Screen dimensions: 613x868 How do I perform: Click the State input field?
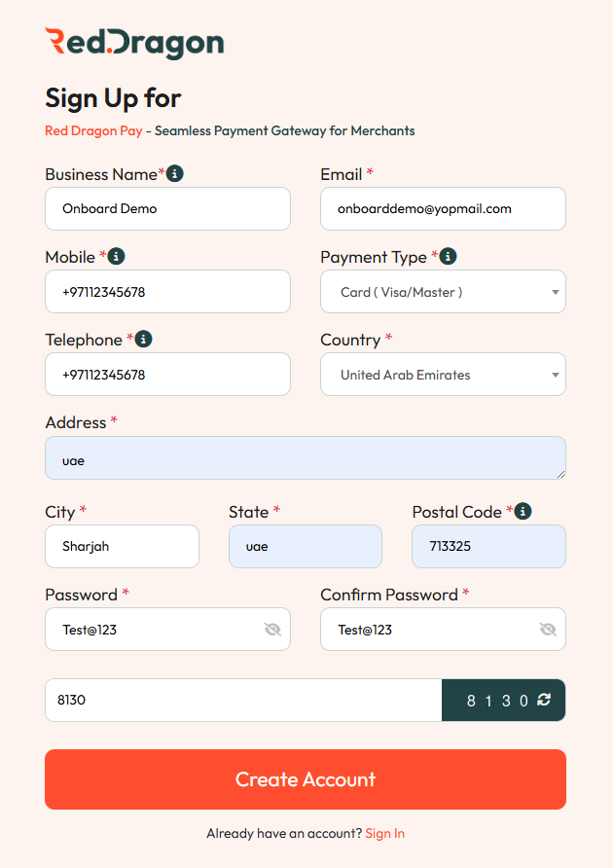305,547
